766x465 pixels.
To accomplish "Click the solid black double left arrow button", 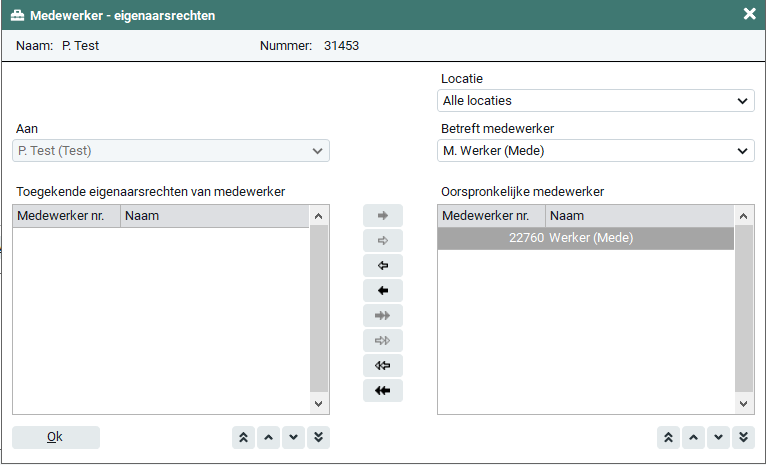I will [382, 390].
